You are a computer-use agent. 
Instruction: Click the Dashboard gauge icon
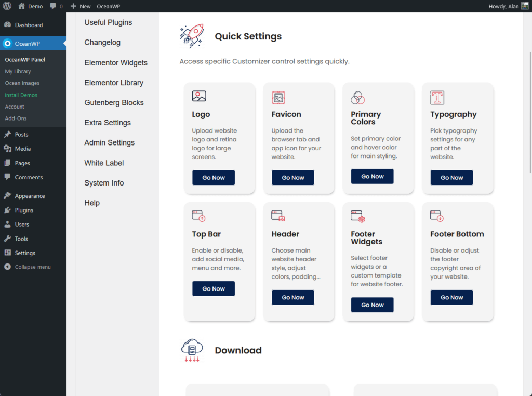click(x=7, y=25)
